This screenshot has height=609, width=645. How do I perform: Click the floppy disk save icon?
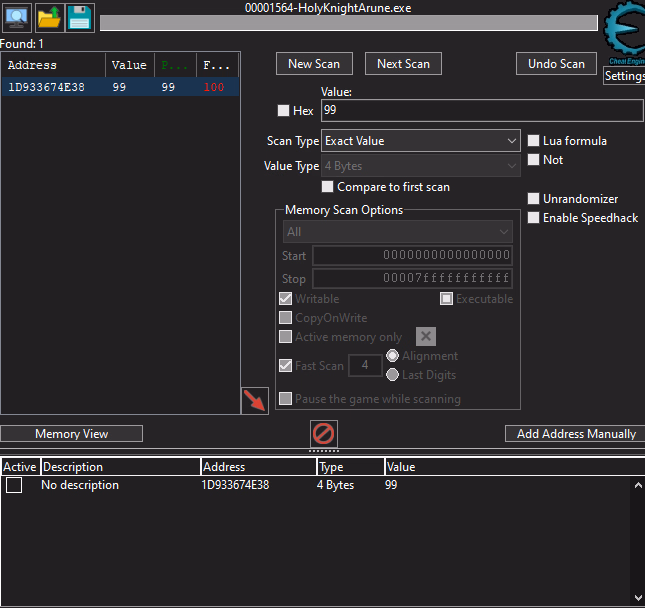click(x=80, y=18)
